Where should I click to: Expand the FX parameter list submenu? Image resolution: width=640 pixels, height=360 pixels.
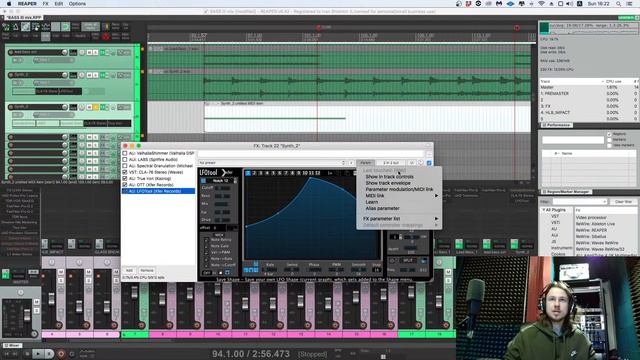click(399, 219)
